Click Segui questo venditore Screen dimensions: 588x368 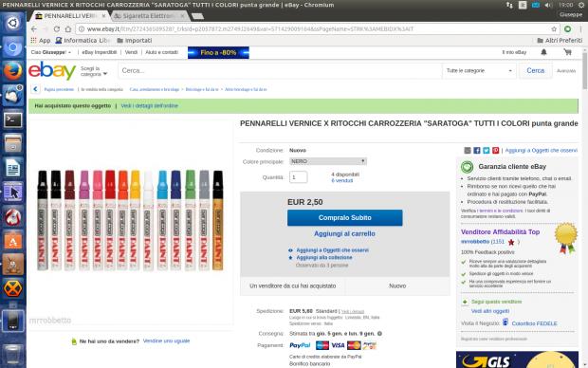pyautogui.click(x=497, y=302)
